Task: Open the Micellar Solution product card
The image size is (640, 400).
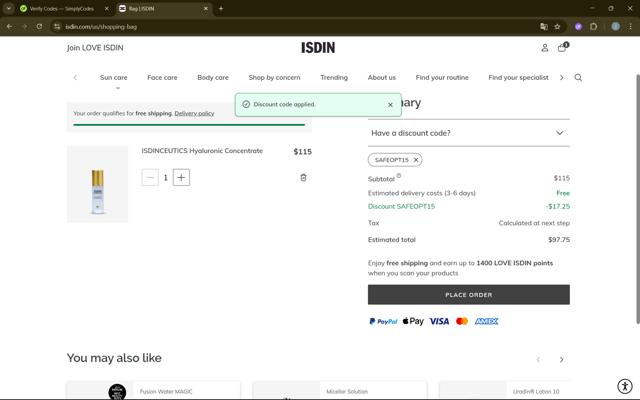Action: (340, 391)
